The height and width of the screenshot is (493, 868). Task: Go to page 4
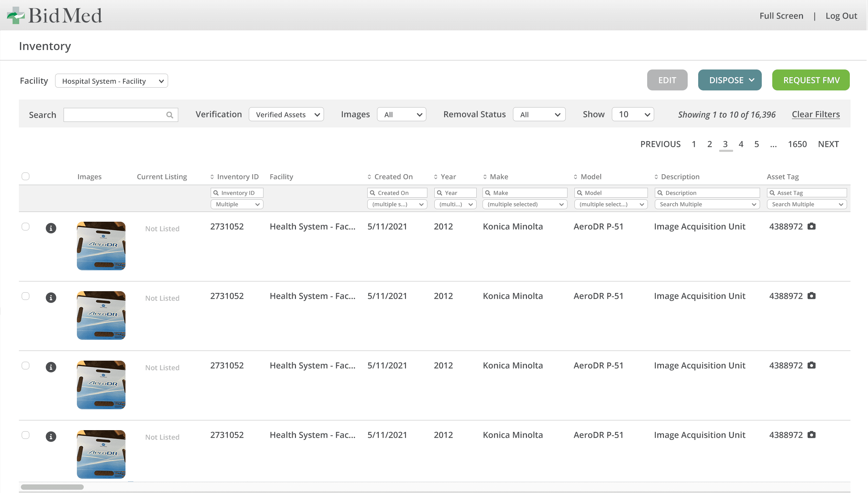pyautogui.click(x=741, y=144)
